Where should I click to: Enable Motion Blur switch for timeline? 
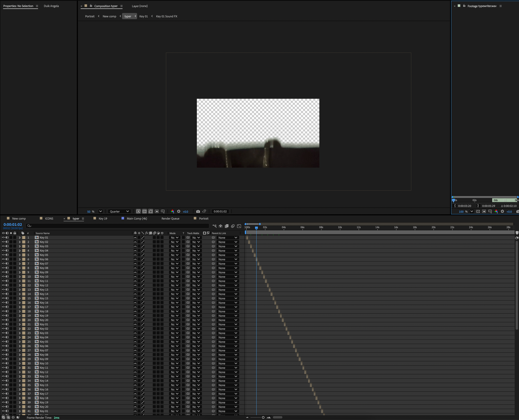(x=233, y=226)
